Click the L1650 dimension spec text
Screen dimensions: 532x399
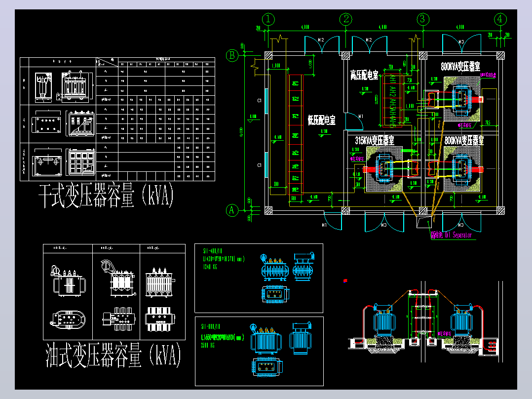point(223,338)
